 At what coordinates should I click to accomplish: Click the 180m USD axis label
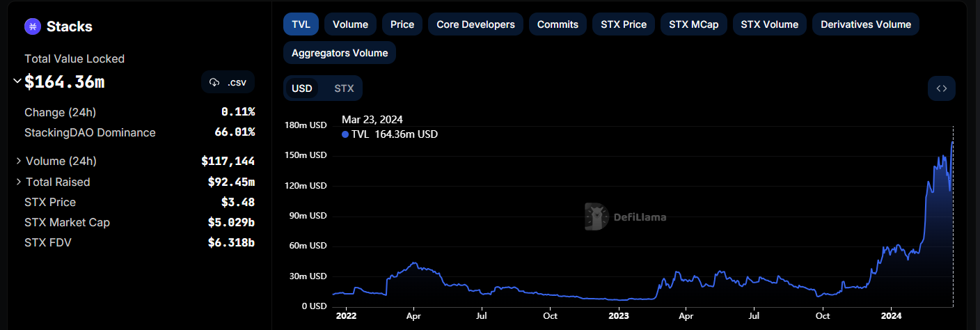pyautogui.click(x=306, y=125)
